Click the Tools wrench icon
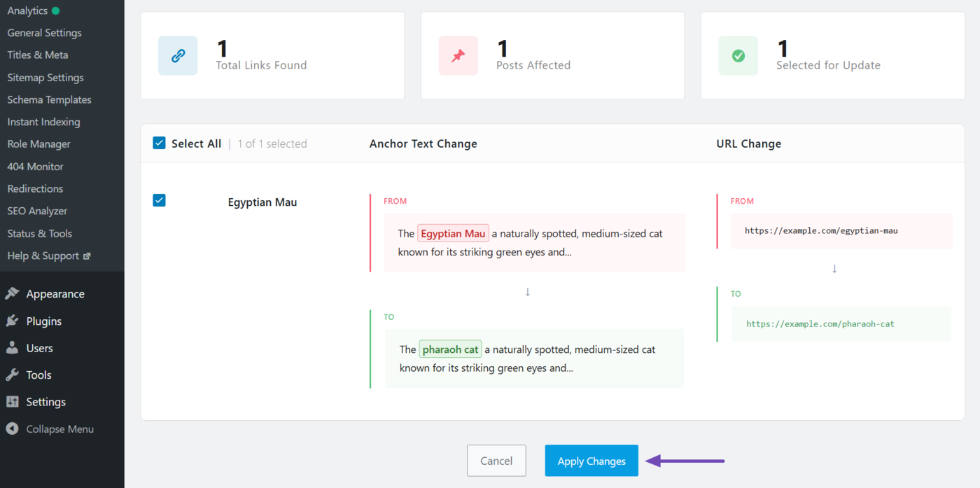This screenshot has width=980, height=488. tap(12, 375)
